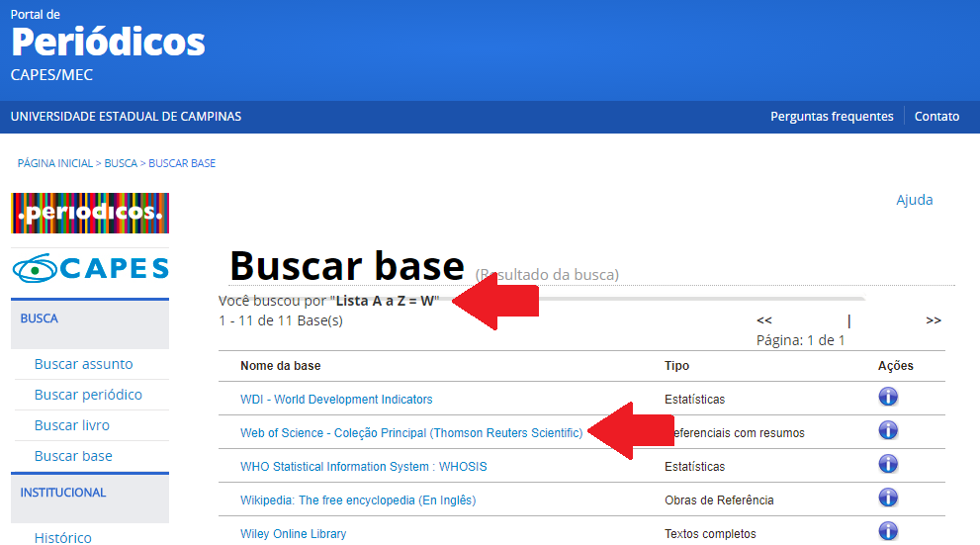Click the '1 - 11 de 11 Base(s)' text
Image resolution: width=980 pixels, height=545 pixels.
pyautogui.click(x=281, y=320)
